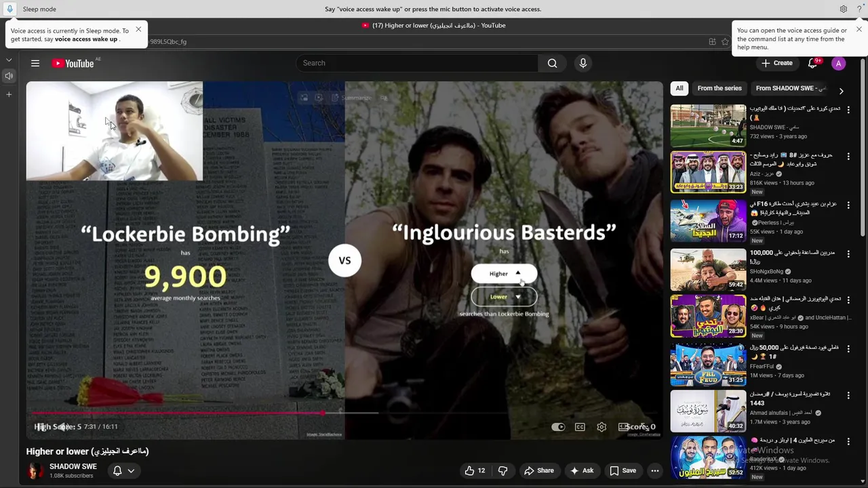This screenshot has height=488, width=868.
Task: Click the browser collections icon in address bar
Action: pos(712,41)
